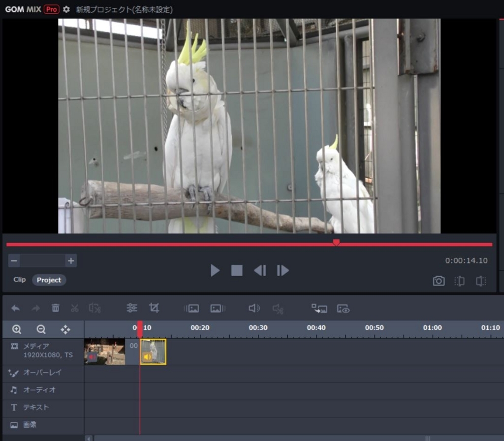Set the split start marker icon
The height and width of the screenshot is (441, 504).
459,281
